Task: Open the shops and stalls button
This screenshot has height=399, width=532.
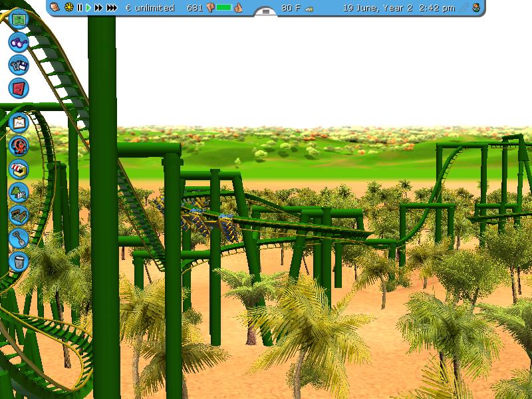Action: point(19,169)
